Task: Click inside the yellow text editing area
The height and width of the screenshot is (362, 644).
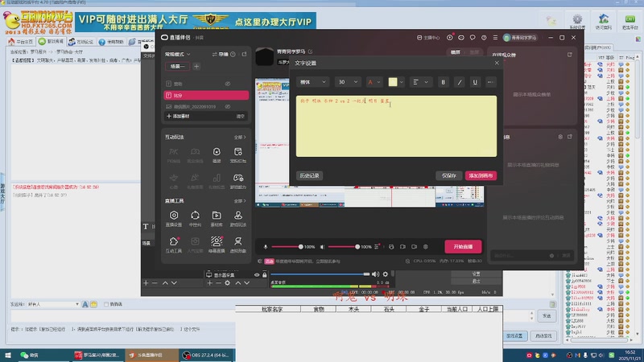Action: click(396, 126)
